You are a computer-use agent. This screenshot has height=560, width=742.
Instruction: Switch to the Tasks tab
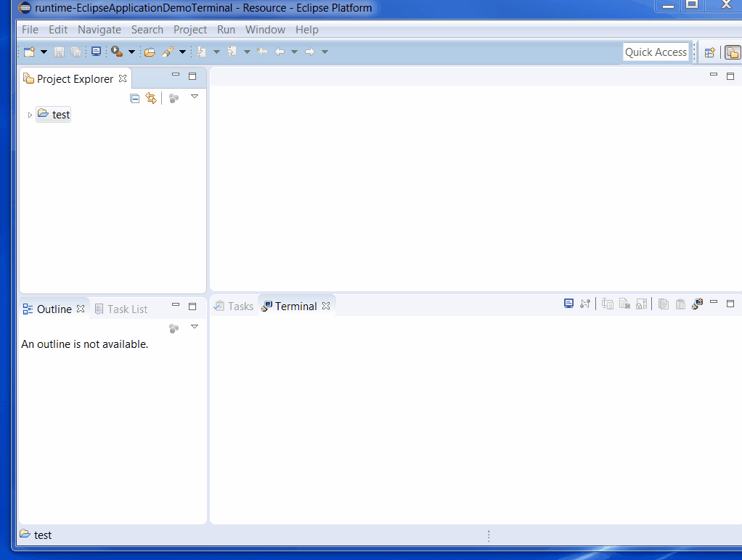point(234,307)
